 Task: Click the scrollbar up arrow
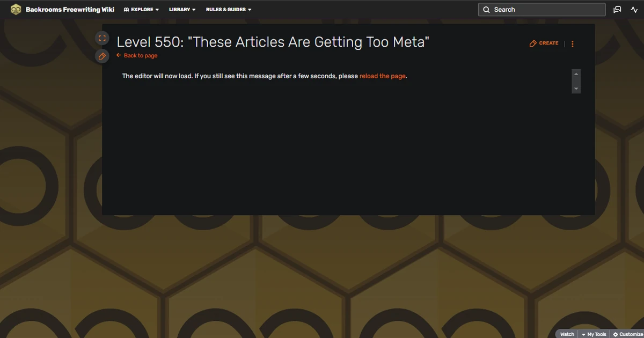[x=576, y=74]
